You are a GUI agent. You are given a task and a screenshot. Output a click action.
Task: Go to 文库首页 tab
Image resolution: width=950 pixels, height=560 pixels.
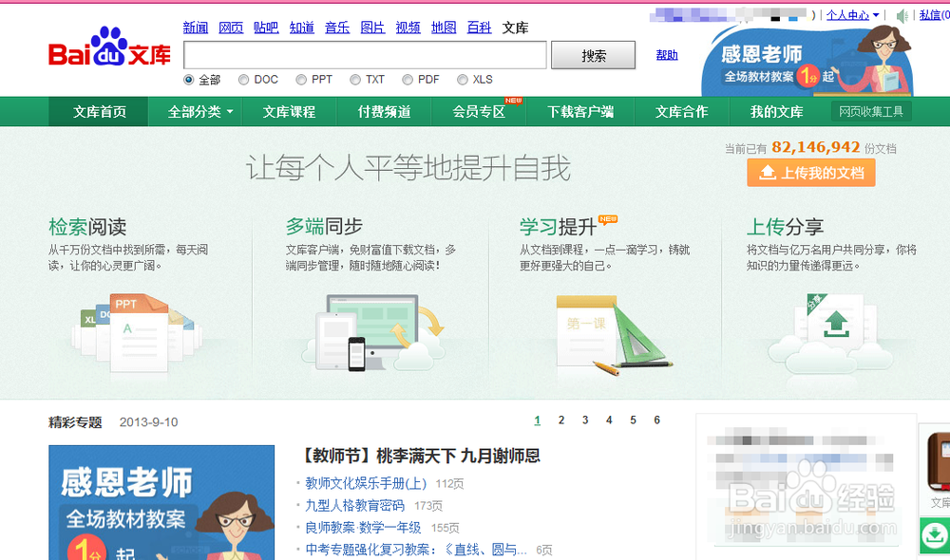(100, 111)
